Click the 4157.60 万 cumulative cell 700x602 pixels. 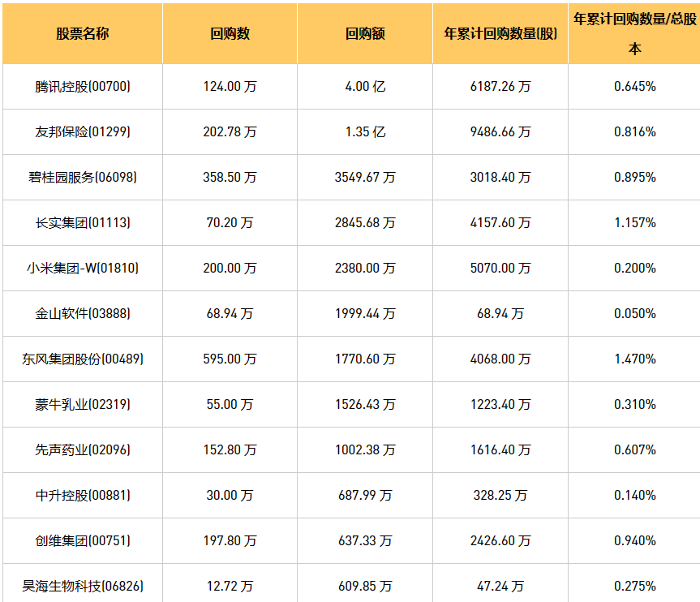(500, 223)
